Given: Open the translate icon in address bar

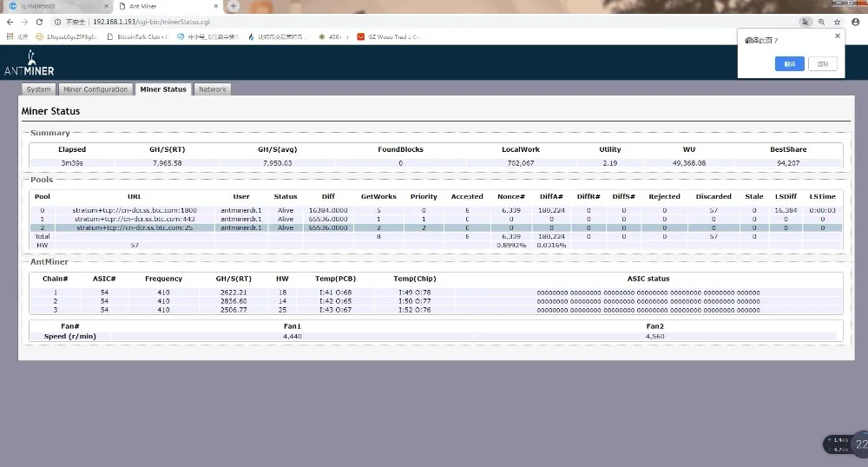Looking at the screenshot, I should pyautogui.click(x=806, y=22).
